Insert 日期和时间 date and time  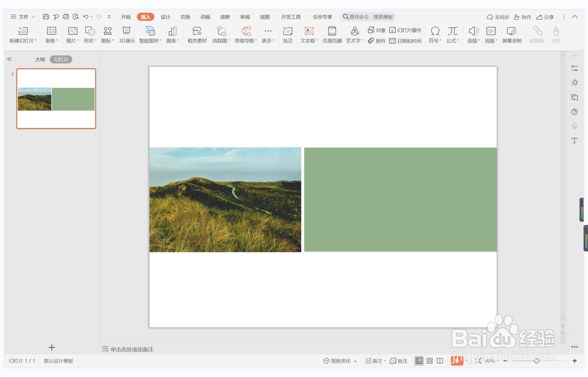coord(405,41)
